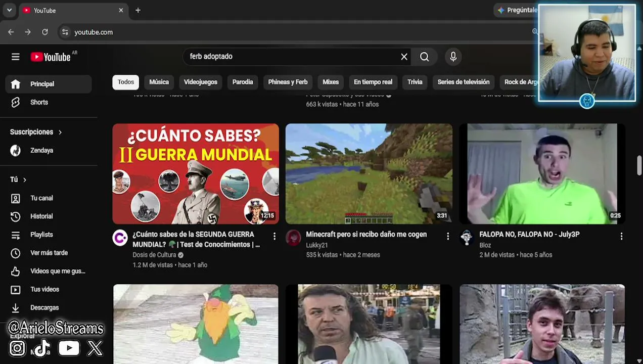Open FALOPA NO, FALOPA NO - July3P title

[529, 235]
